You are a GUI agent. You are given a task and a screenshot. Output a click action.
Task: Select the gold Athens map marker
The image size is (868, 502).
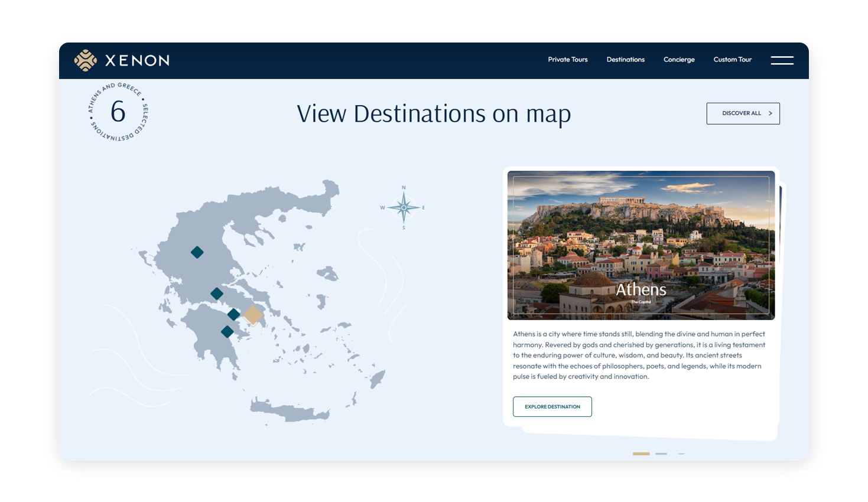(253, 315)
